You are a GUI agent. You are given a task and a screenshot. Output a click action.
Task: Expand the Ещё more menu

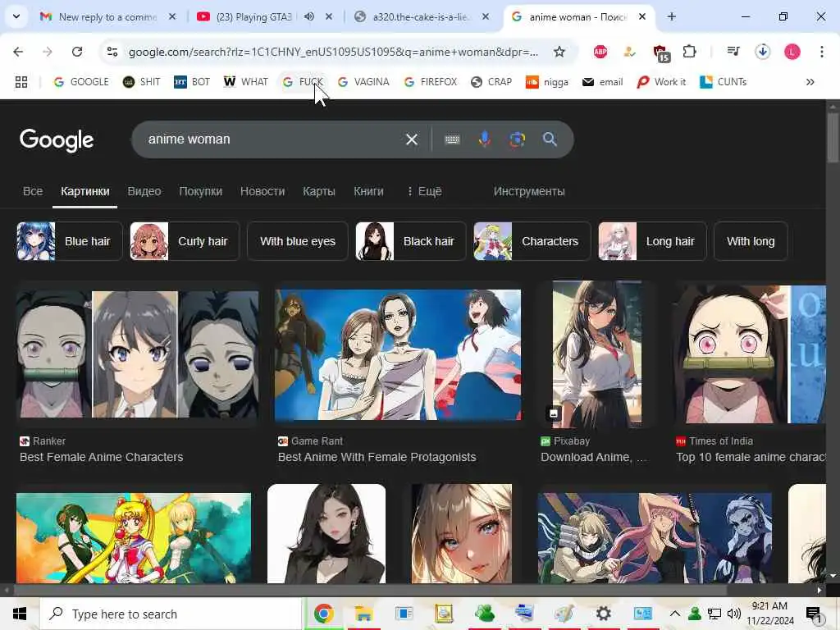tap(425, 191)
